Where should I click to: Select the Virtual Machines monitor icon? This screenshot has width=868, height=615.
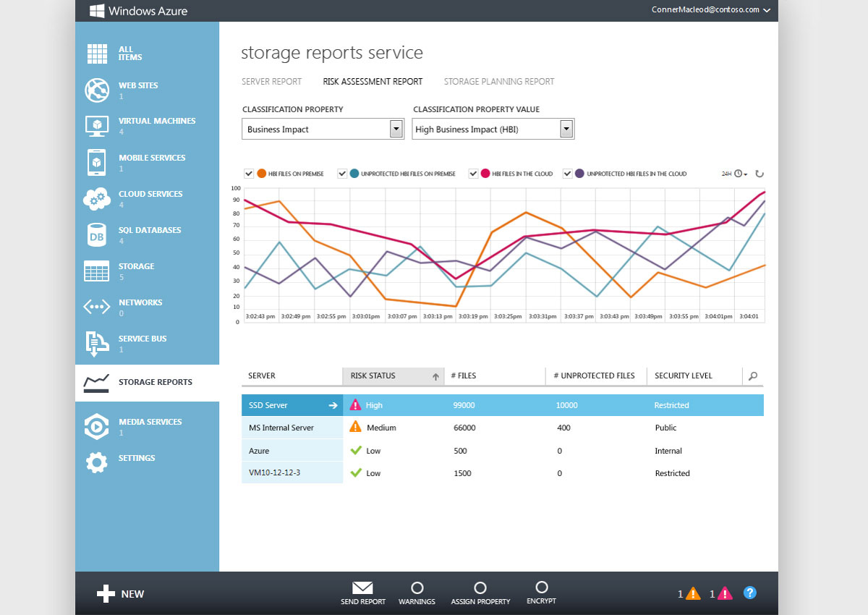click(x=97, y=126)
